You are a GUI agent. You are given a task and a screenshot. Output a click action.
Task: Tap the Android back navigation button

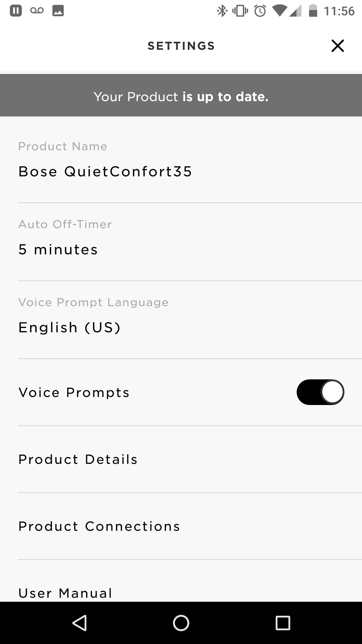click(80, 623)
